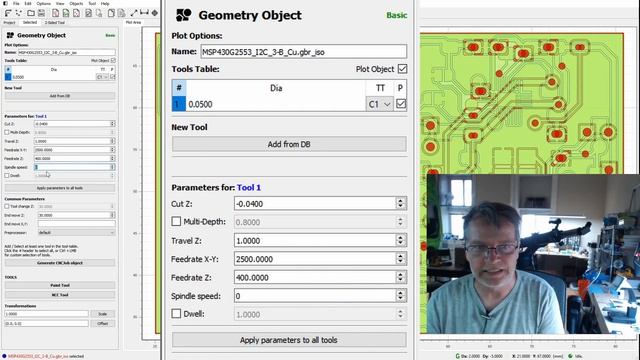Click the scattered dots icon in the toolbar

point(18,13)
